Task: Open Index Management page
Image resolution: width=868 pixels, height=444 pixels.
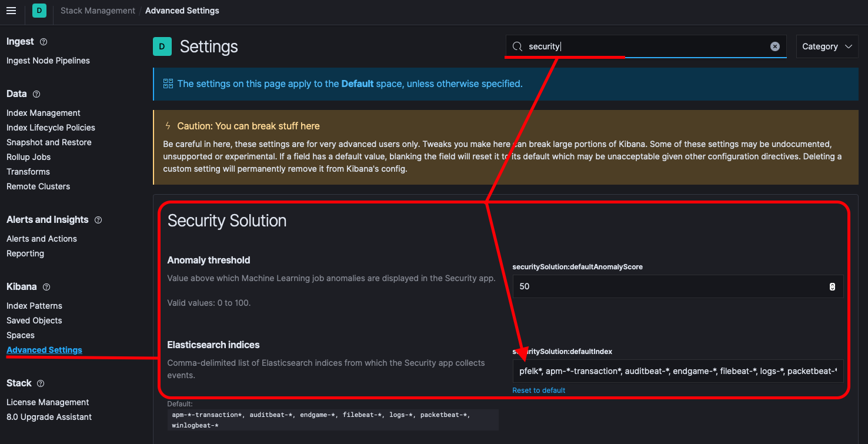Action: pos(44,113)
